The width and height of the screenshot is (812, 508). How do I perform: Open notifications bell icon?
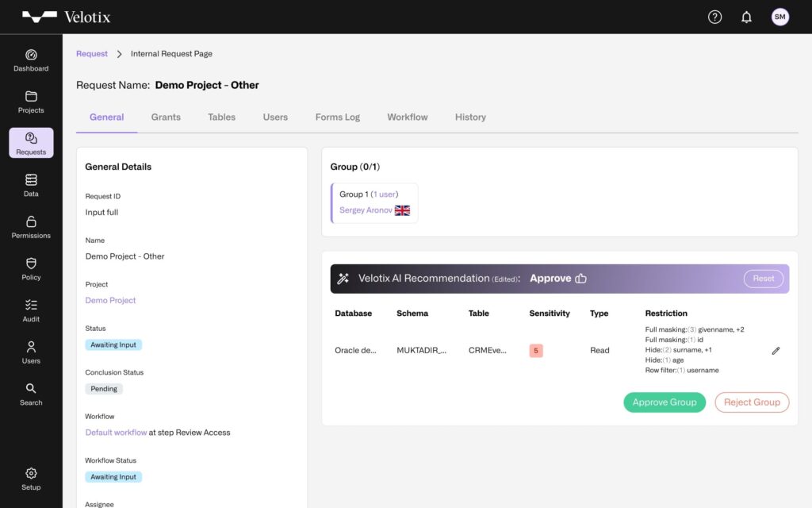(x=746, y=17)
